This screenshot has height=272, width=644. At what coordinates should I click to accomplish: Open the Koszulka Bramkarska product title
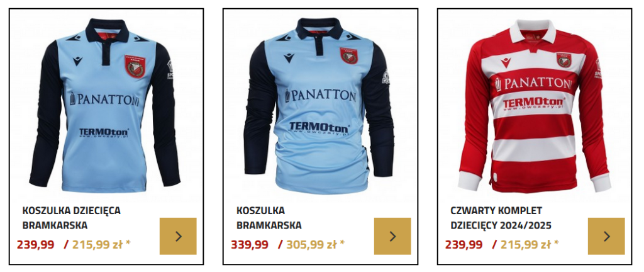[x=269, y=218]
